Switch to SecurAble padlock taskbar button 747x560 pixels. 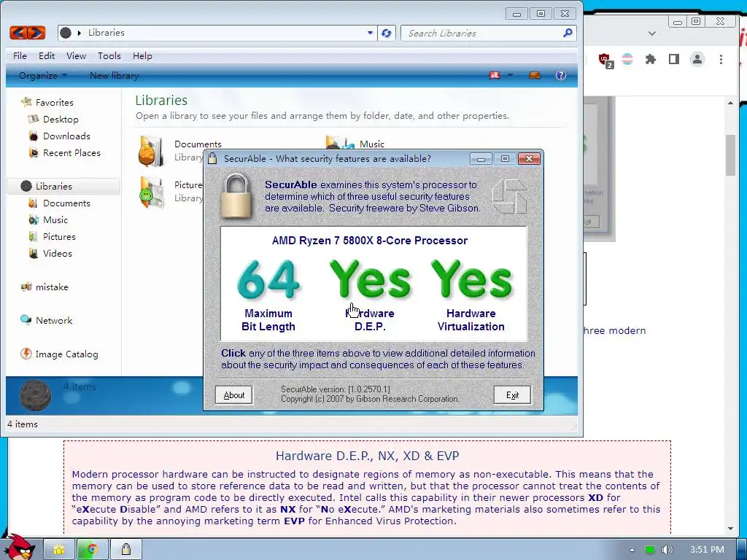click(x=125, y=550)
